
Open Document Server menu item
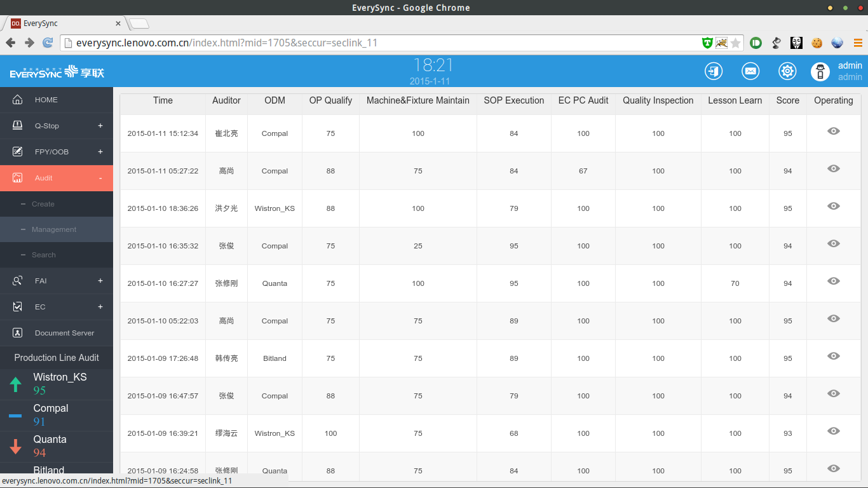coord(57,333)
